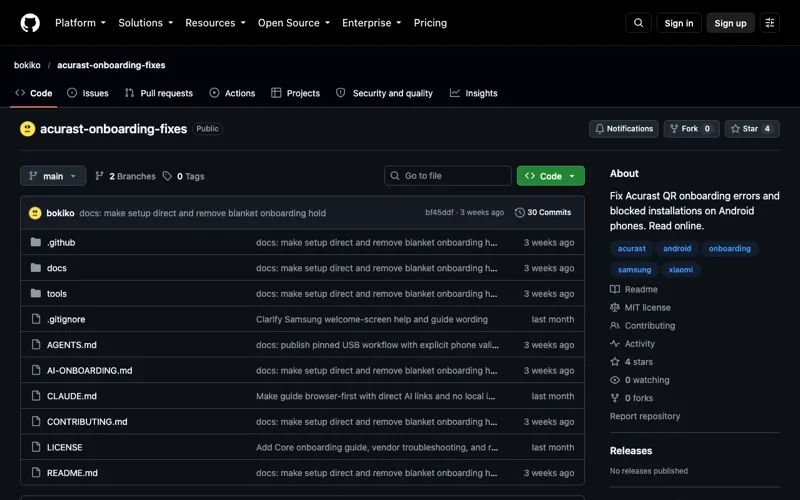Open the appearance settings icon beside Sign up
This screenshot has height=500, width=800.
point(769,23)
